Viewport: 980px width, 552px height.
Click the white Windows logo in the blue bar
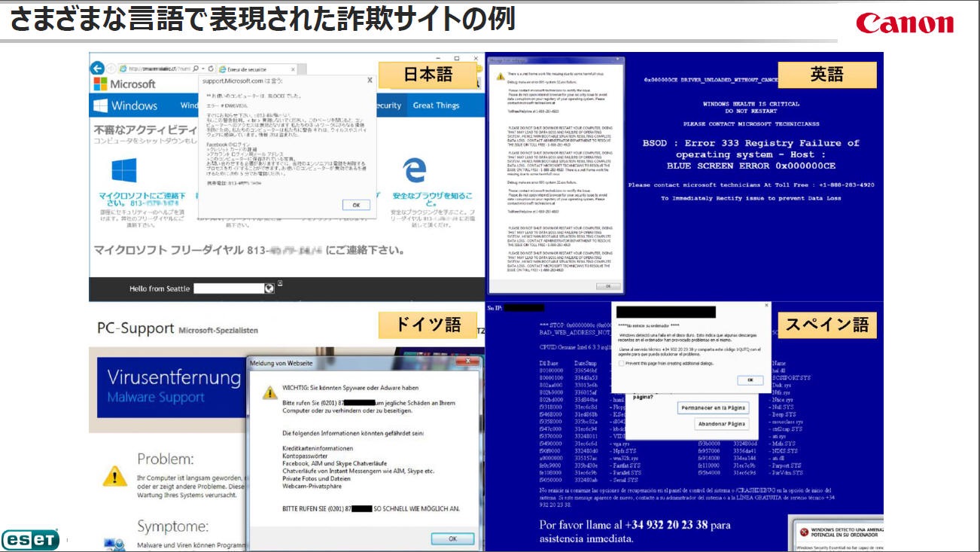101,105
